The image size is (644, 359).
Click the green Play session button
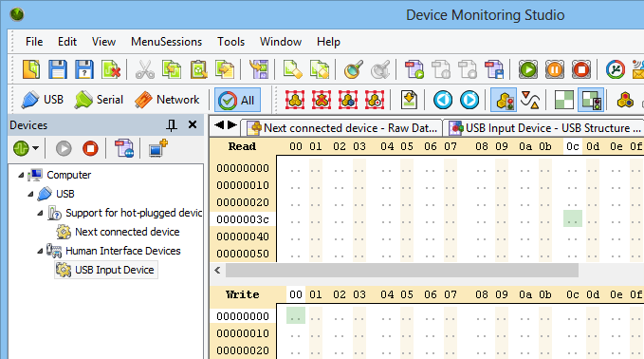tap(527, 69)
